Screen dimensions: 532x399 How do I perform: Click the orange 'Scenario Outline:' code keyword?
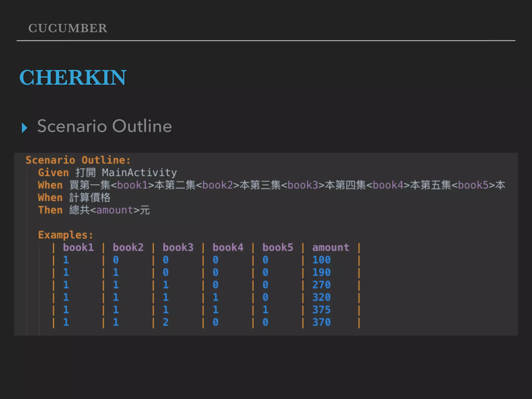click(x=78, y=160)
